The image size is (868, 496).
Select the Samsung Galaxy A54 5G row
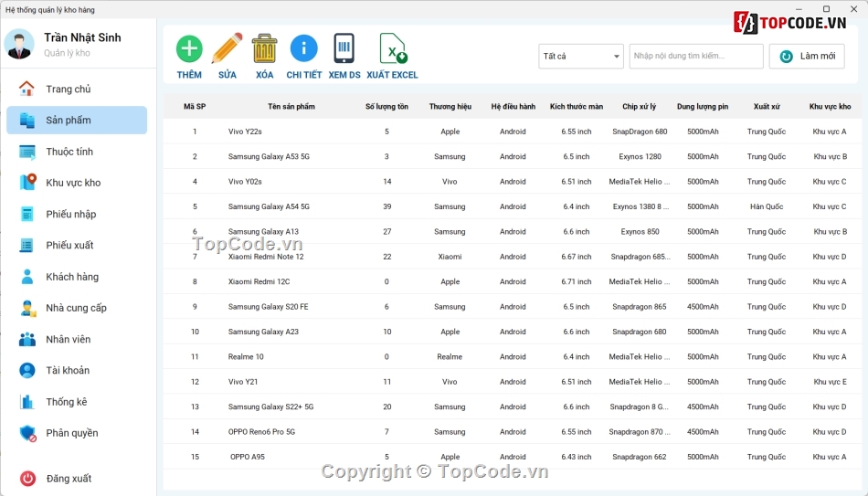[512, 206]
